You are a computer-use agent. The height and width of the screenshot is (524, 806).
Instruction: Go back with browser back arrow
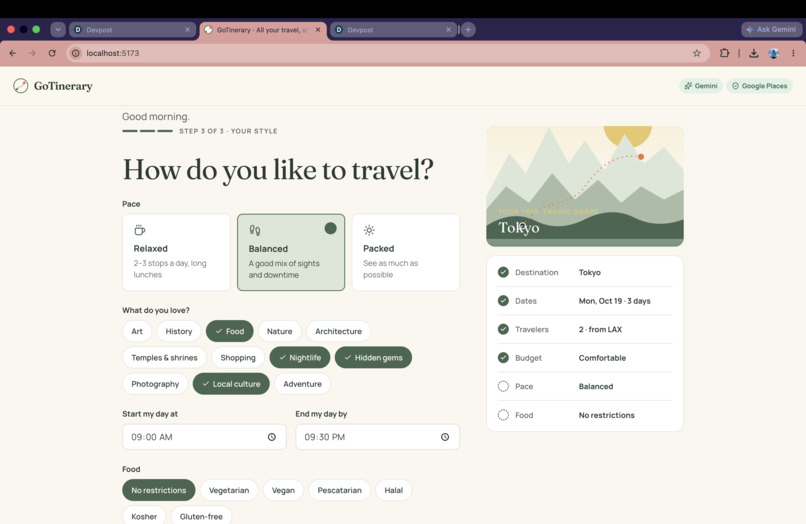[13, 53]
